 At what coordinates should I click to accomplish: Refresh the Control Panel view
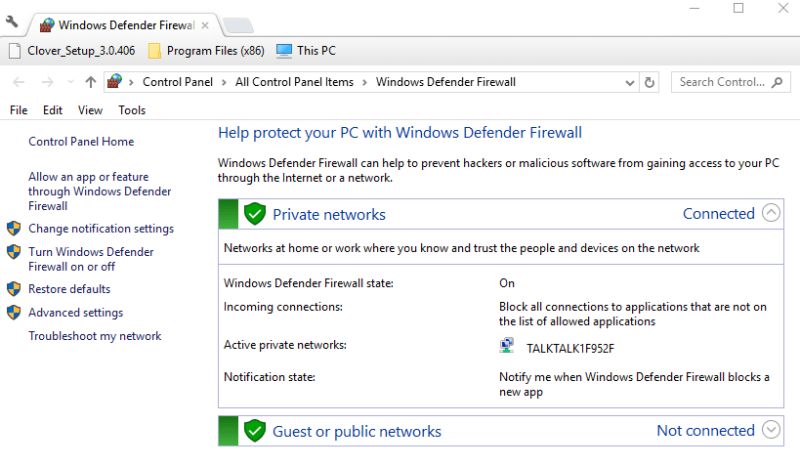(x=649, y=82)
